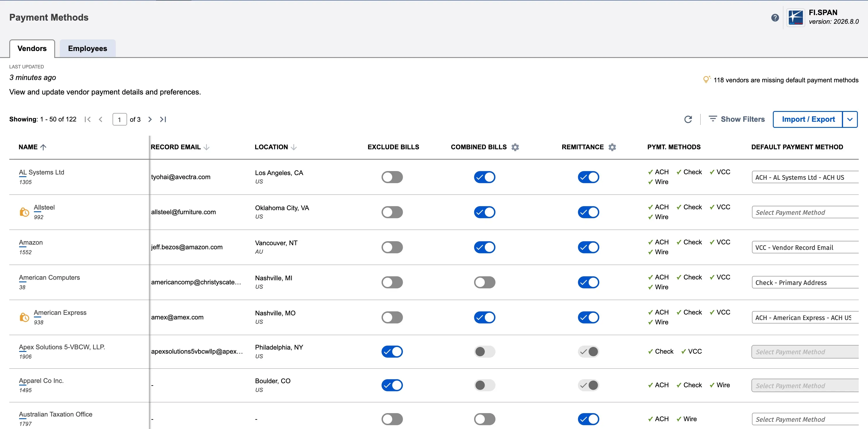Image resolution: width=868 pixels, height=429 pixels.
Task: Open the AL Systems Ltd vendor link
Action: [41, 172]
